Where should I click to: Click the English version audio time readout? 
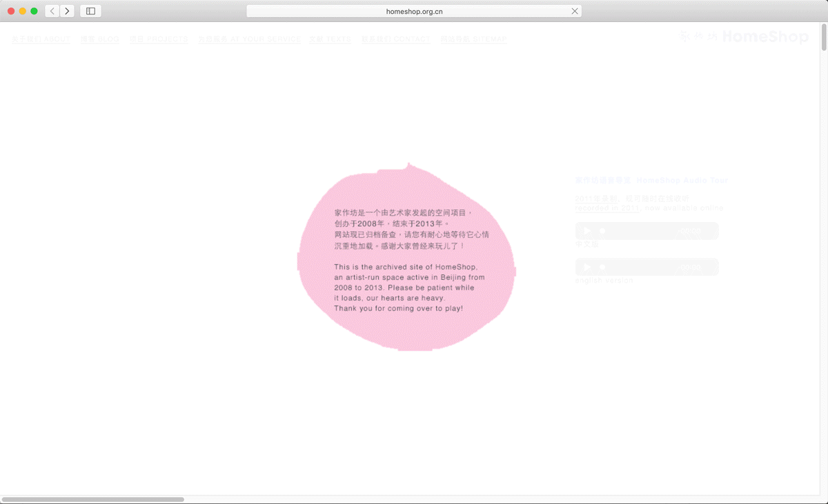click(x=689, y=267)
